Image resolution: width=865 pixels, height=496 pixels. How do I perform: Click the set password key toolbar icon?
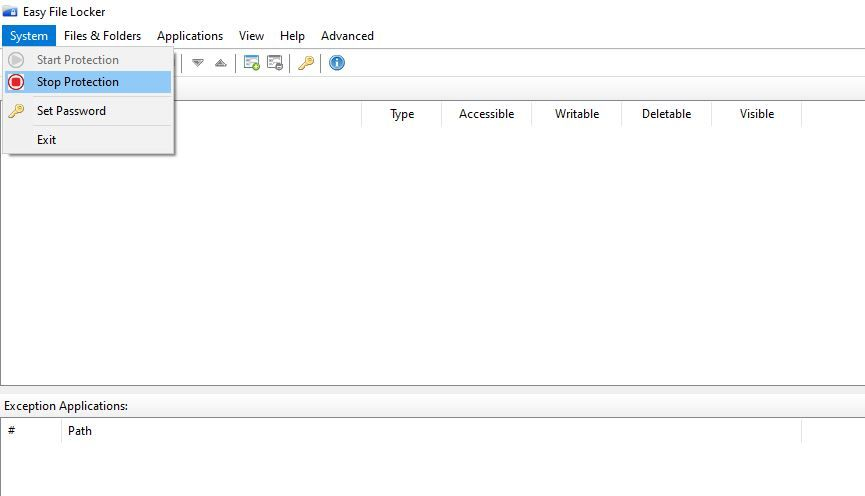pos(306,63)
